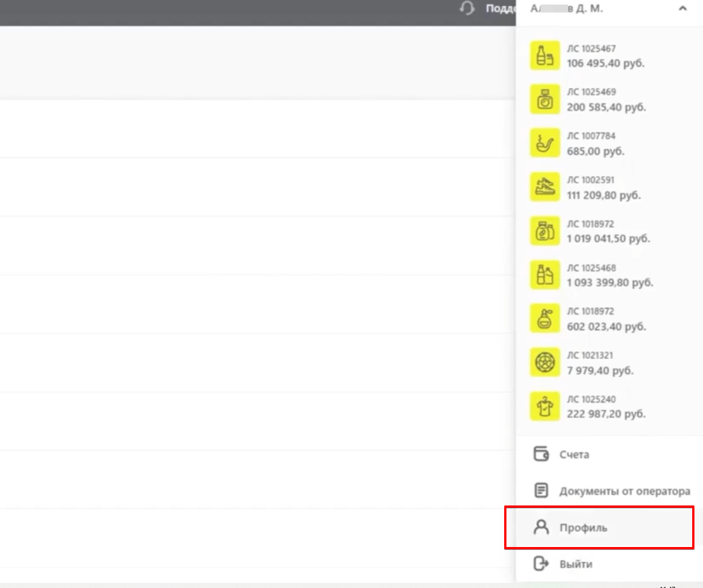The height and width of the screenshot is (588, 703).
Task: Click the person icon next to Профиль
Action: pos(541,527)
